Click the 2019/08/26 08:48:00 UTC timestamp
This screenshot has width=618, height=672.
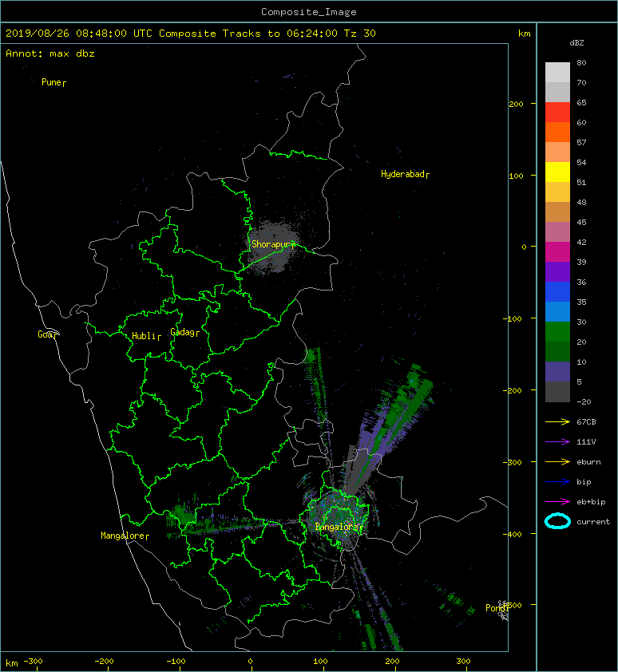(79, 34)
